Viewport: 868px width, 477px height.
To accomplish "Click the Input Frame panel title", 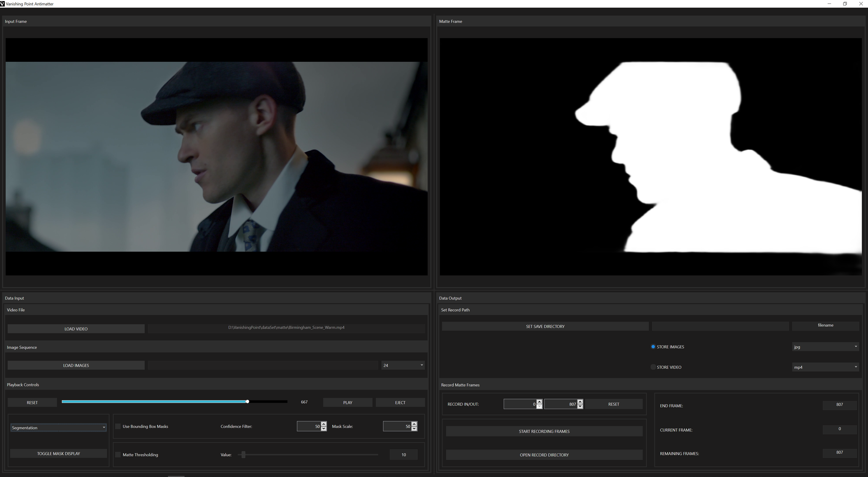I will point(16,22).
